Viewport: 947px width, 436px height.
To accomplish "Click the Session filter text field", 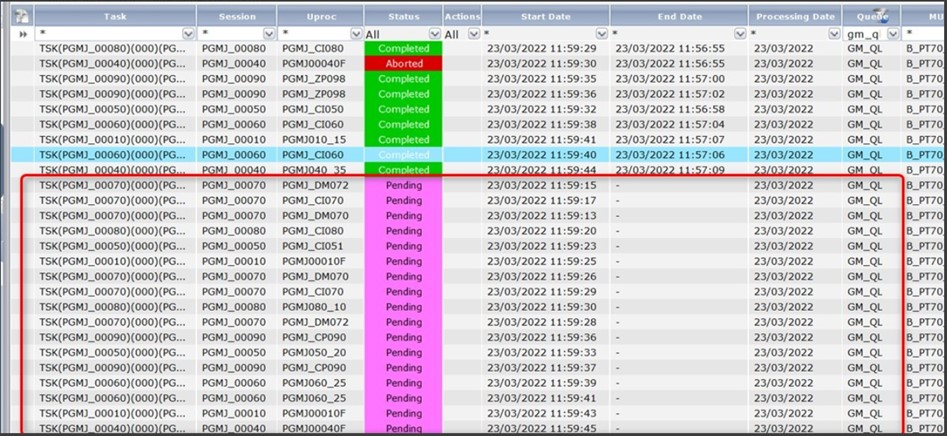I will [x=231, y=34].
